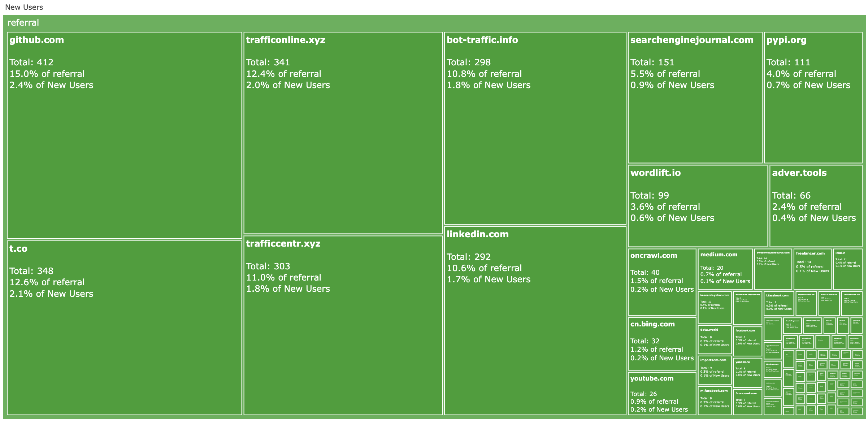This screenshot has width=868, height=421.
Task: Open the trafficcentr.xyz tile
Action: point(343,325)
